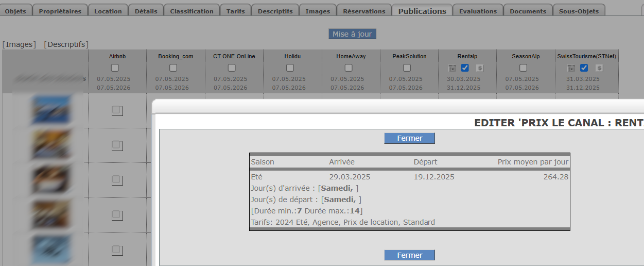Check the SeasonAlp channel checkbox
This screenshot has width=644, height=266.
[x=524, y=68]
